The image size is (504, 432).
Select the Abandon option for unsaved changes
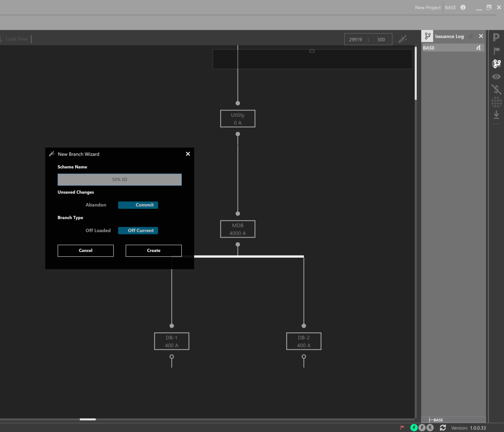96,205
